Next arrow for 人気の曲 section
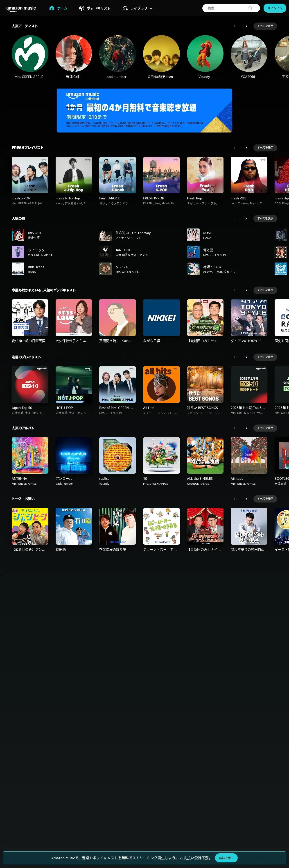The height and width of the screenshot is (868, 289). point(246,219)
